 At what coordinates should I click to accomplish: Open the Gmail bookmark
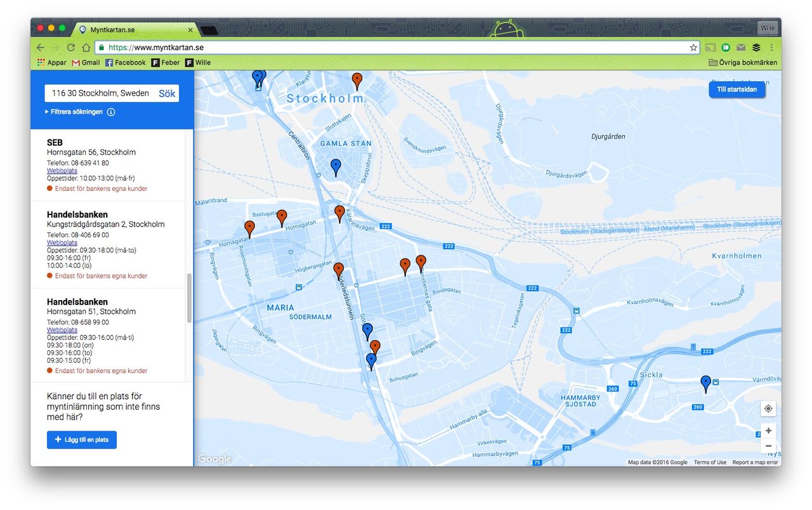click(86, 63)
